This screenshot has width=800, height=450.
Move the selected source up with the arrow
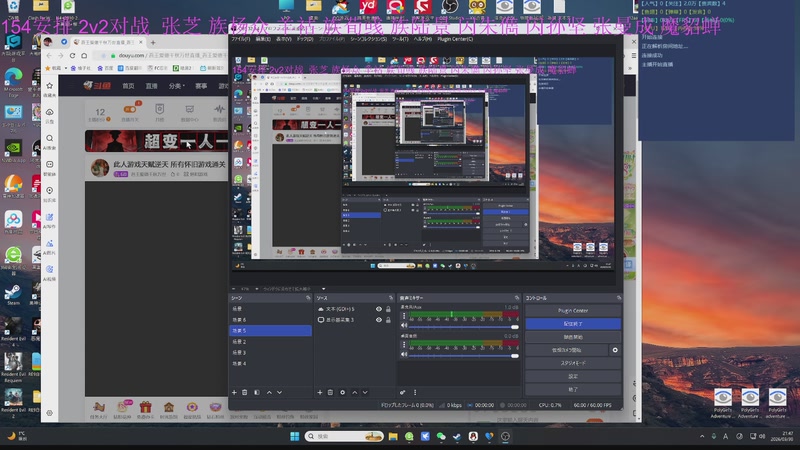tap(355, 392)
